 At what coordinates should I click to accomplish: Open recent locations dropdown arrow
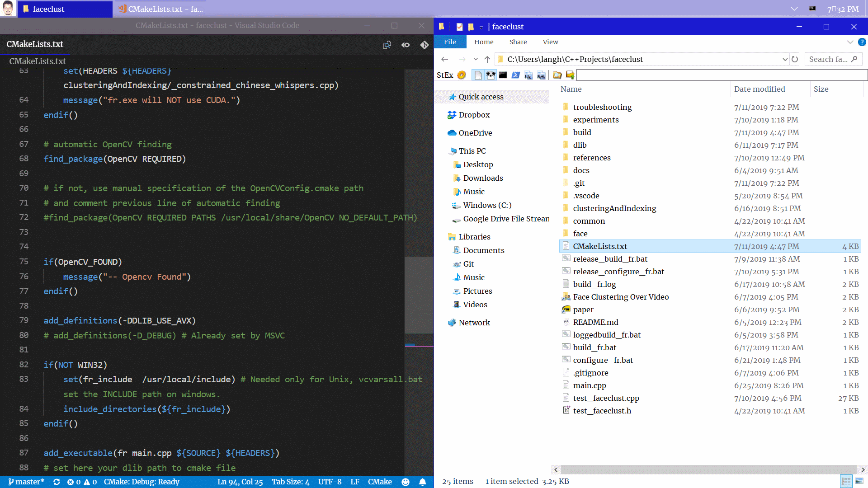[476, 59]
